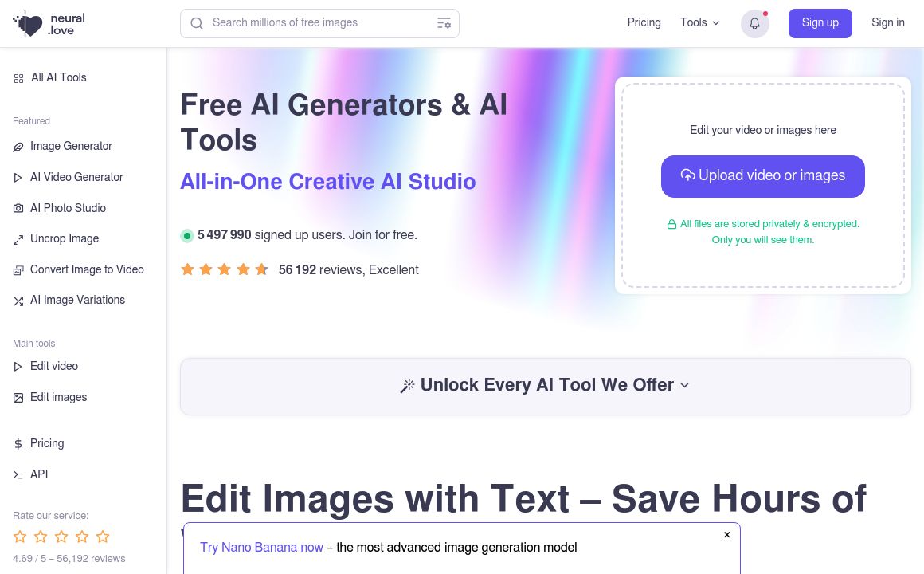Click the Sign up button
The height and width of the screenshot is (574, 924).
click(820, 23)
